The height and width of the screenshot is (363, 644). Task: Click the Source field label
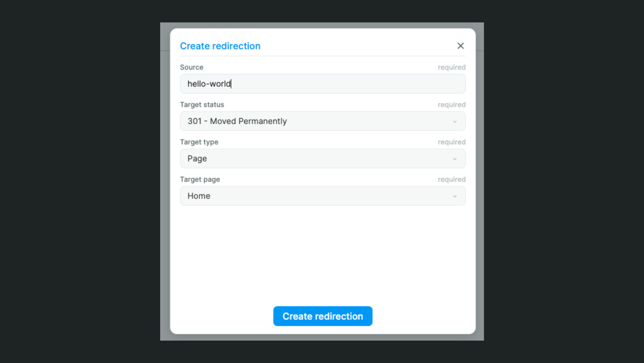(192, 67)
